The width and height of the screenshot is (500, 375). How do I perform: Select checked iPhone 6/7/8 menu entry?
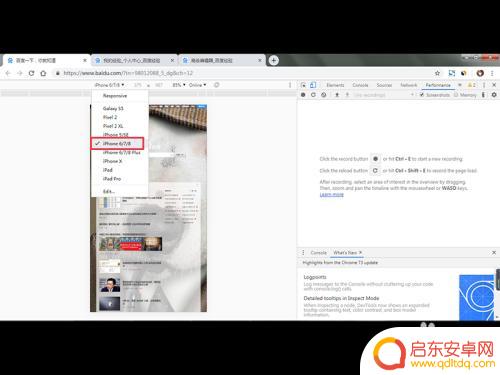[x=117, y=143]
